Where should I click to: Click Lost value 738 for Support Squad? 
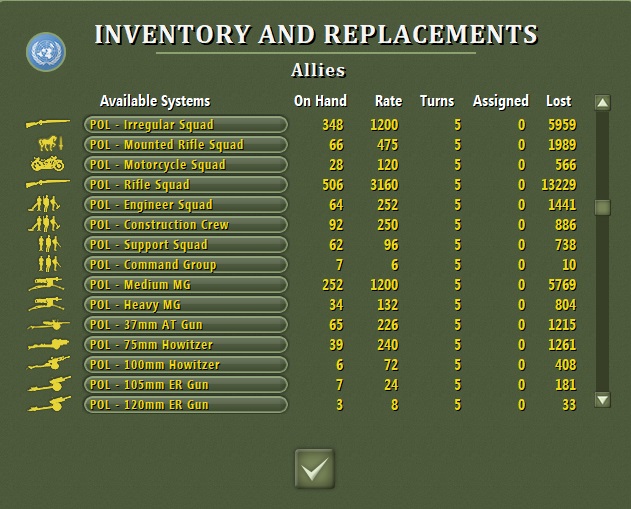tap(566, 245)
